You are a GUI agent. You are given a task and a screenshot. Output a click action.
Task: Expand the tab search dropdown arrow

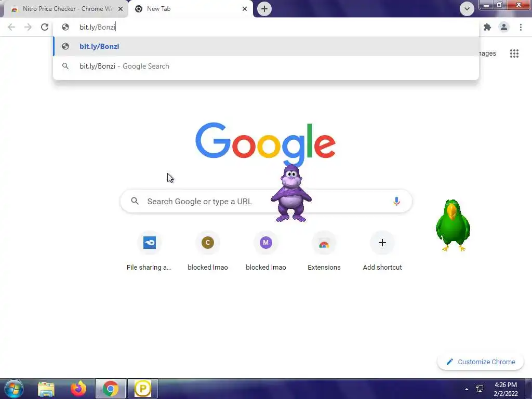coord(467,9)
